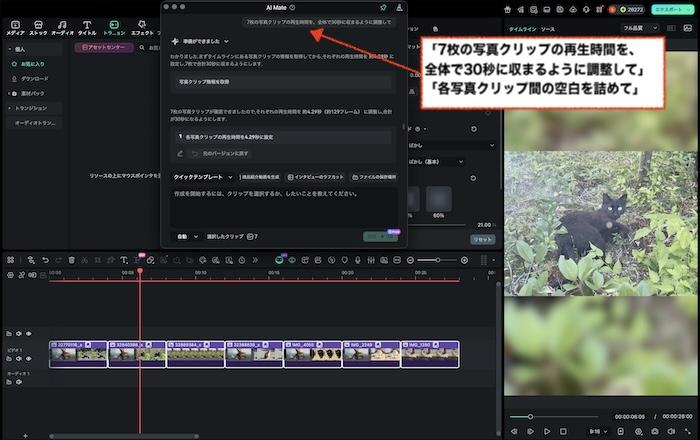The image size is (700, 440).
Task: Open the メディア (Media) tab
Action: 15,28
